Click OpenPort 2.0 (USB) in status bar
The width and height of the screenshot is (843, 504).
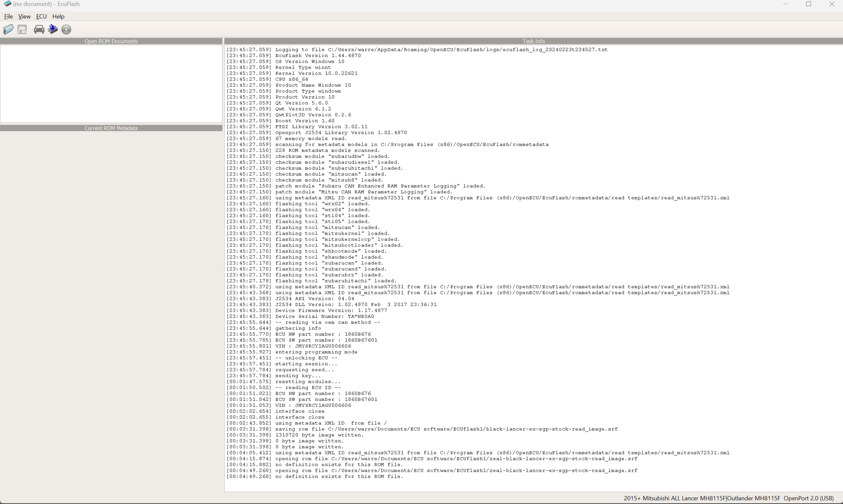coord(808,498)
